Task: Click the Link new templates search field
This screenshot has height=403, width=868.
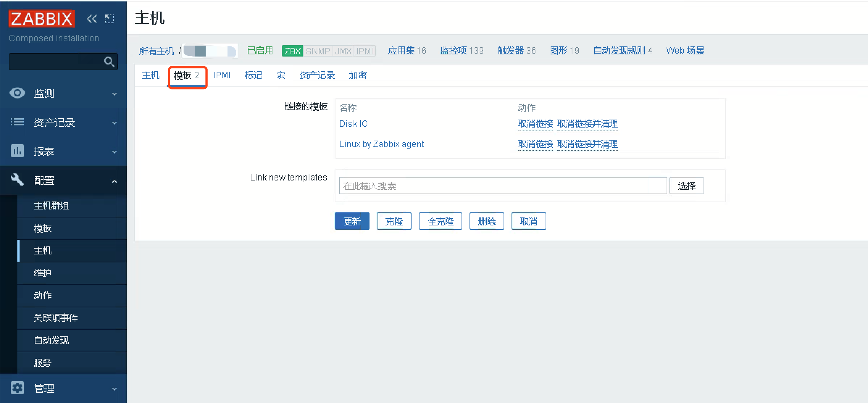Action: coord(502,186)
